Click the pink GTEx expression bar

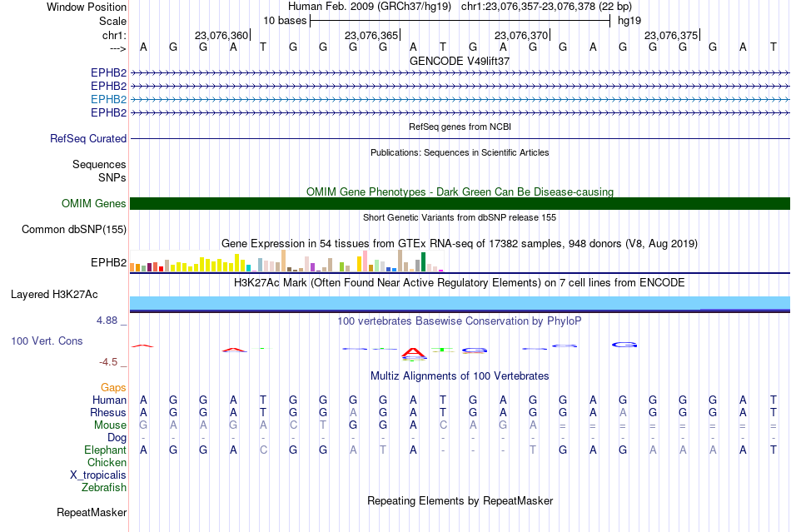(365, 261)
